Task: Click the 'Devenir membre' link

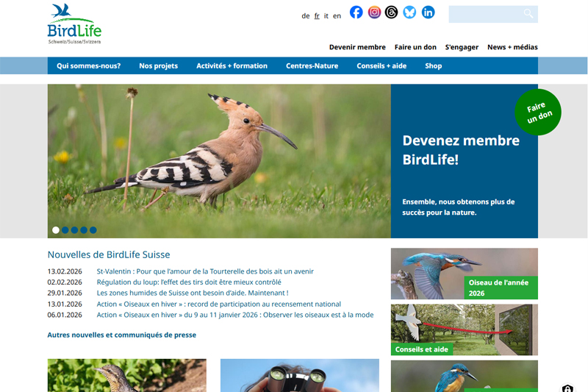Action: tap(357, 47)
